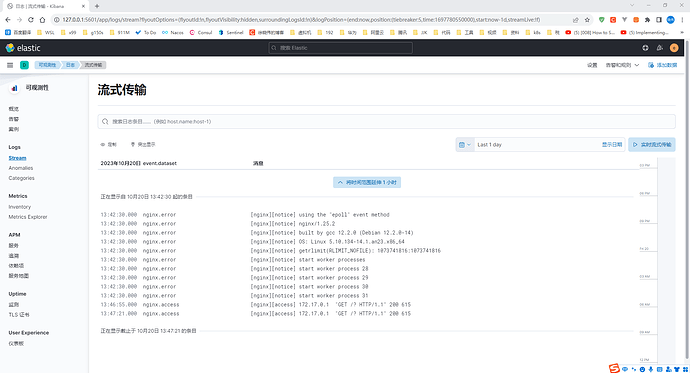
Task: Expand the 告警和规则 header dropdown
Action: pyautogui.click(x=622, y=65)
